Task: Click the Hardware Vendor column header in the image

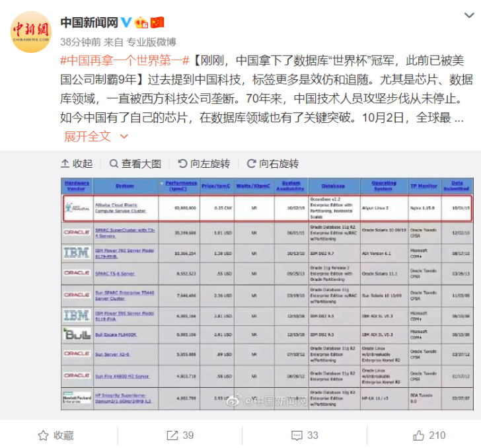Action: click(x=77, y=186)
